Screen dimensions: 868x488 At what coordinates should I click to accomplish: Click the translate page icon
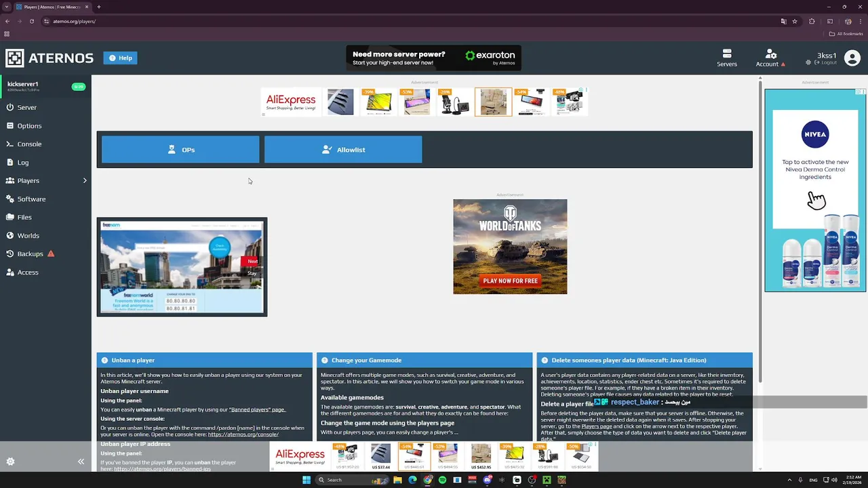[x=783, y=21]
